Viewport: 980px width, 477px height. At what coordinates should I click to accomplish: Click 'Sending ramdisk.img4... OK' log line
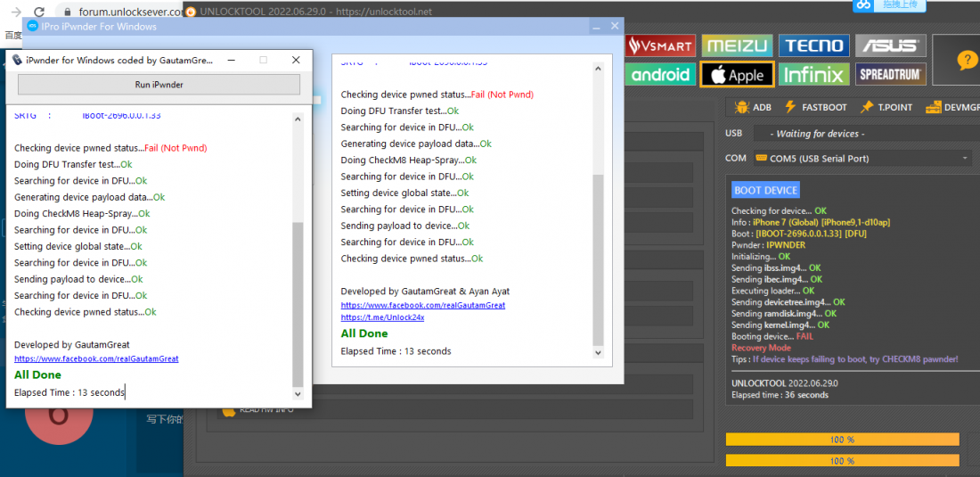784,314
